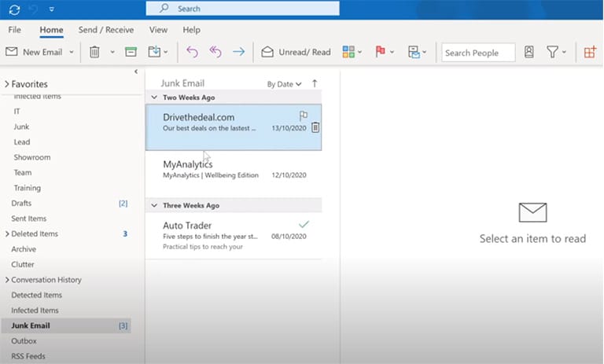Viewport: 604px width, 364px height.
Task: Select the Junk Email folder
Action: pyautogui.click(x=66, y=325)
